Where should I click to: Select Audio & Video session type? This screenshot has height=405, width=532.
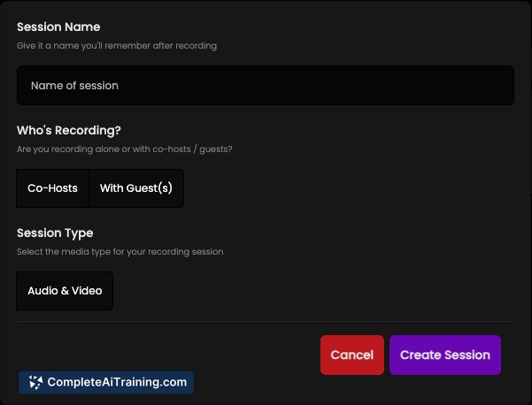click(x=65, y=291)
